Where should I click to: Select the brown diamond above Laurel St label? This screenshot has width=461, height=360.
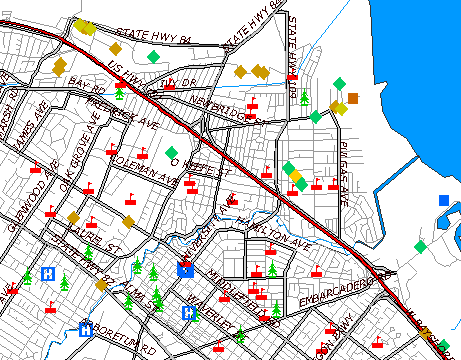click(74, 218)
